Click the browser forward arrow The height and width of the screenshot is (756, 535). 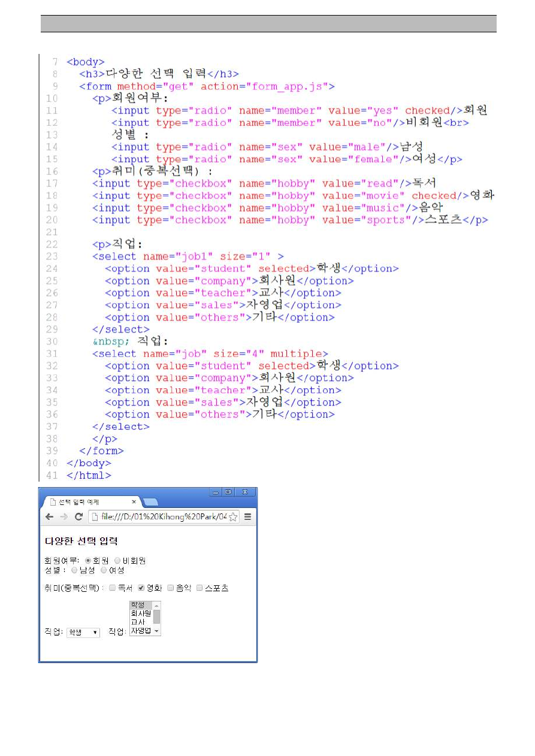pyautogui.click(x=64, y=517)
